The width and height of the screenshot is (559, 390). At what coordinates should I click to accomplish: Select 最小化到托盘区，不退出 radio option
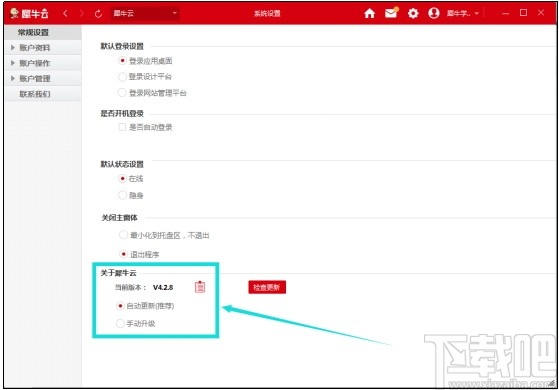coord(123,235)
